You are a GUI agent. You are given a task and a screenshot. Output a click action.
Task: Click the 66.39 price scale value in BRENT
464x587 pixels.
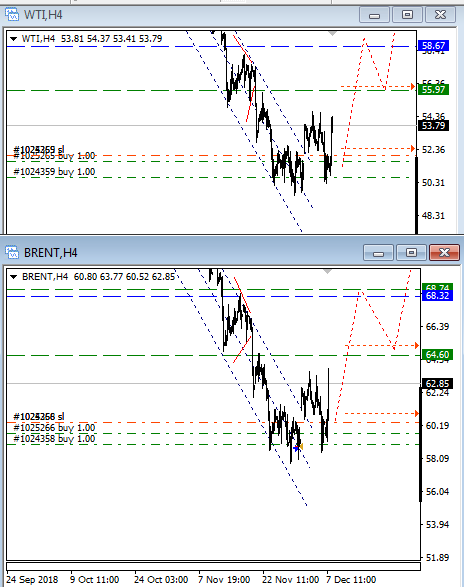tap(437, 326)
